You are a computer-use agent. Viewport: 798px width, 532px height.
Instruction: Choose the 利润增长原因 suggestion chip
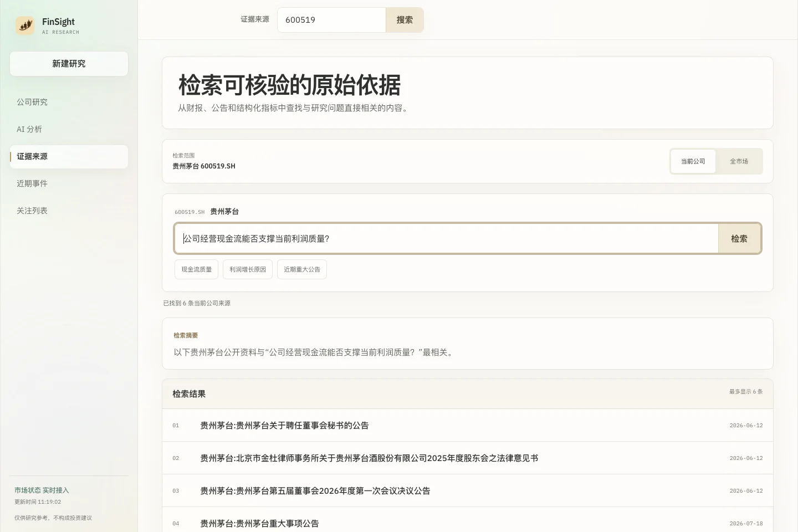pos(248,269)
